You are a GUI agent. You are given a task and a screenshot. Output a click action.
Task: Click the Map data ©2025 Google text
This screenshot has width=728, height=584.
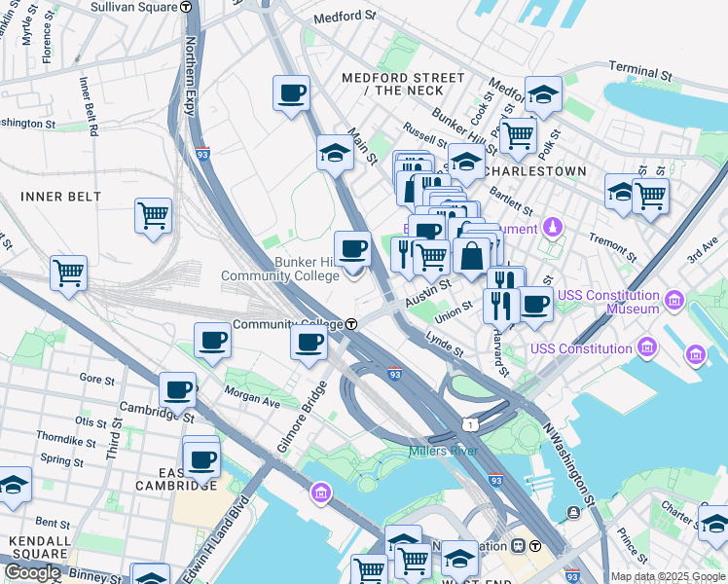coord(669,577)
